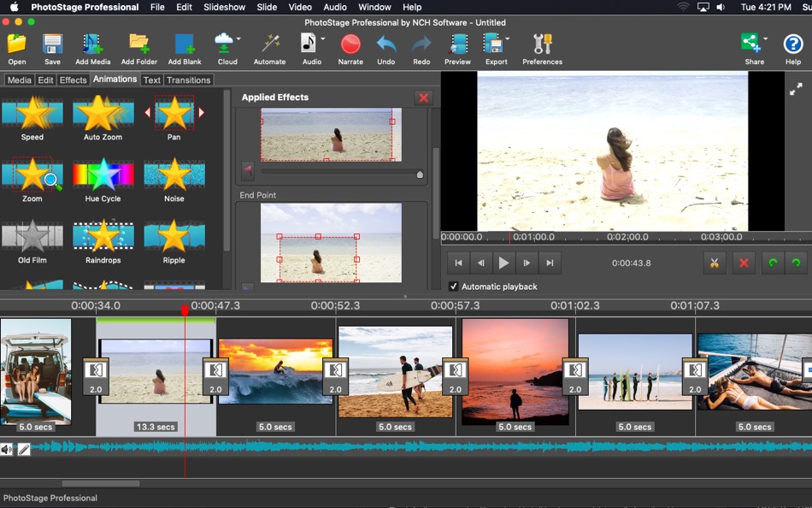Switch to the Transitions tab
Viewport: 812px width, 508px height.
[188, 80]
